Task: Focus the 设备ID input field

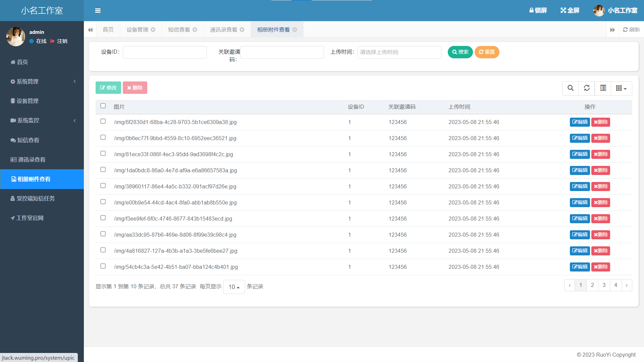Action: pyautogui.click(x=165, y=52)
